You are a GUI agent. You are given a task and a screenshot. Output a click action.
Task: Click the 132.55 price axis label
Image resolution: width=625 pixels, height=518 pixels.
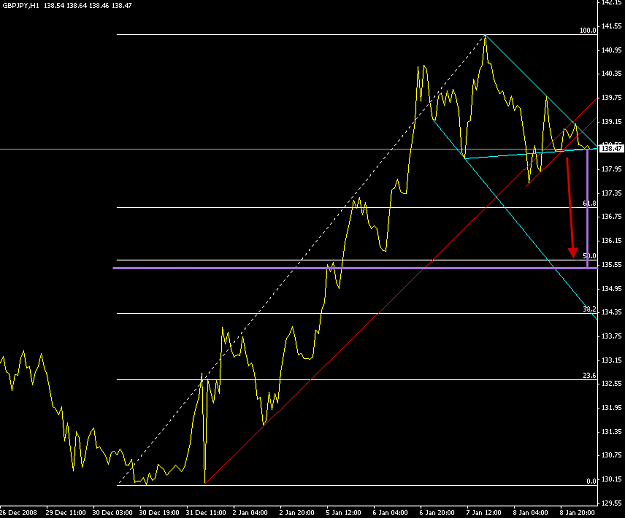tap(611, 384)
